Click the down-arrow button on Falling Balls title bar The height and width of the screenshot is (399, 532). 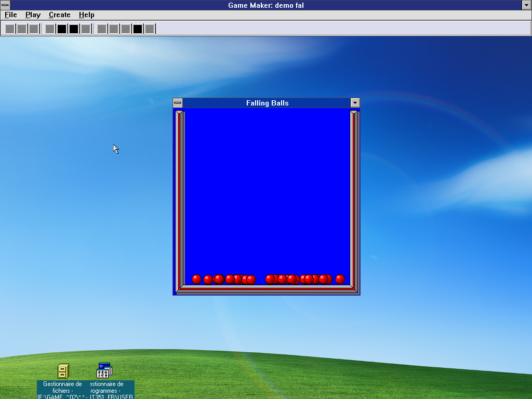tap(355, 103)
